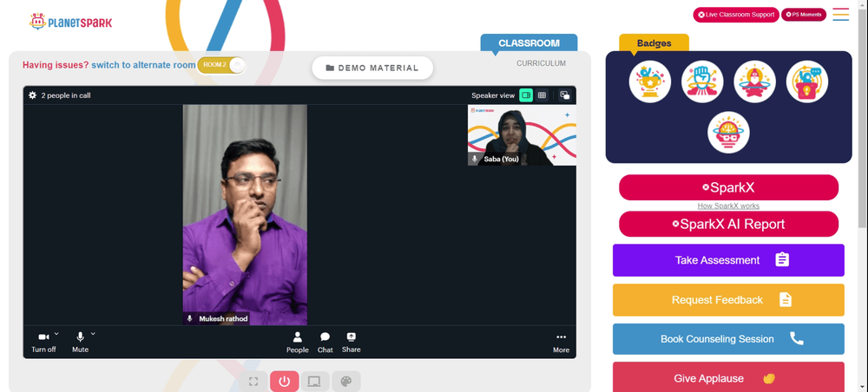Open the color palette icon below the video

coord(346,382)
